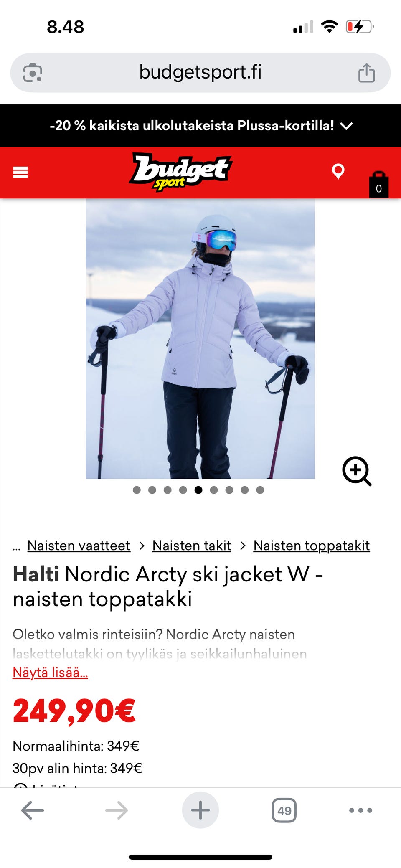Image resolution: width=401 pixels, height=868 pixels.
Task: Expand the Plussa-kortilla promo banner chevron
Action: [347, 126]
